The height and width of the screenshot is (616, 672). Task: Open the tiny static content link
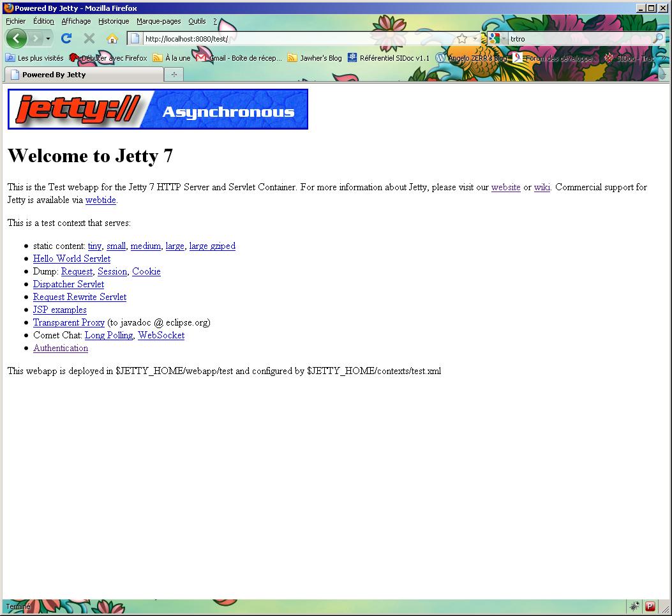pyautogui.click(x=94, y=246)
